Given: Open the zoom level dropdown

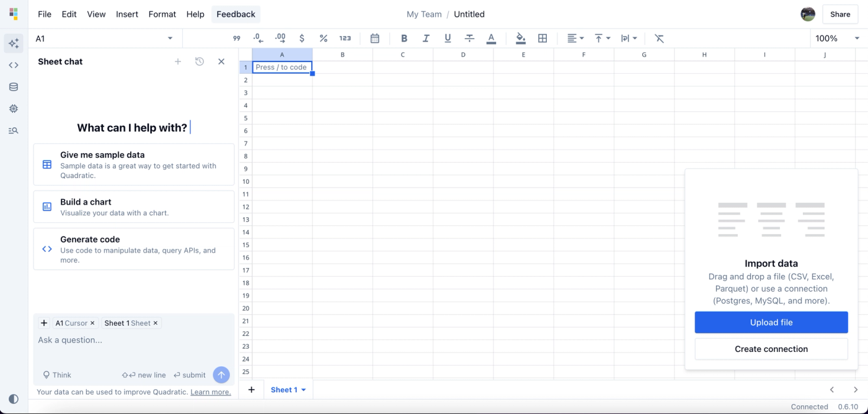Looking at the screenshot, I should click(x=836, y=38).
